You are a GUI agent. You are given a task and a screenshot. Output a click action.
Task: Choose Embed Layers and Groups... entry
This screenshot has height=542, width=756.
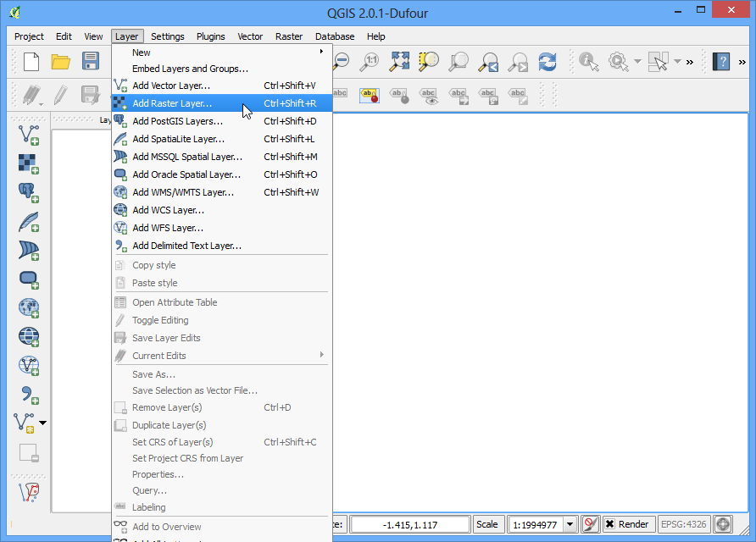pos(222,69)
